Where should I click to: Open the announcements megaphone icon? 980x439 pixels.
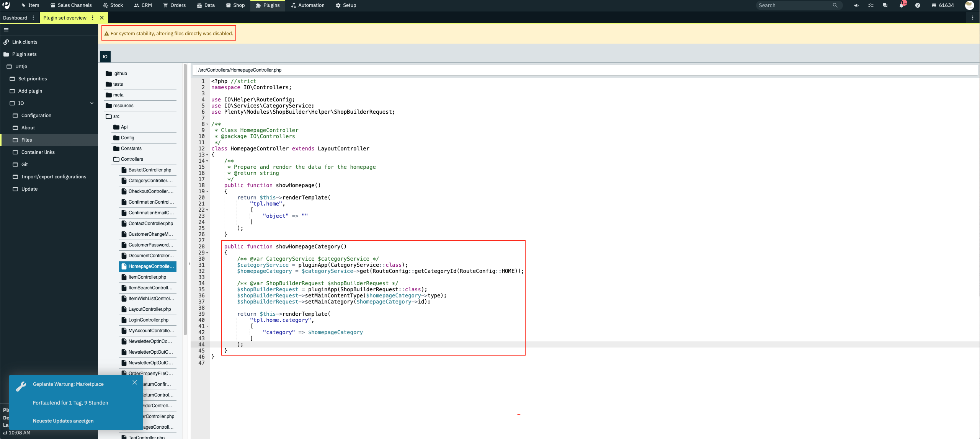856,5
